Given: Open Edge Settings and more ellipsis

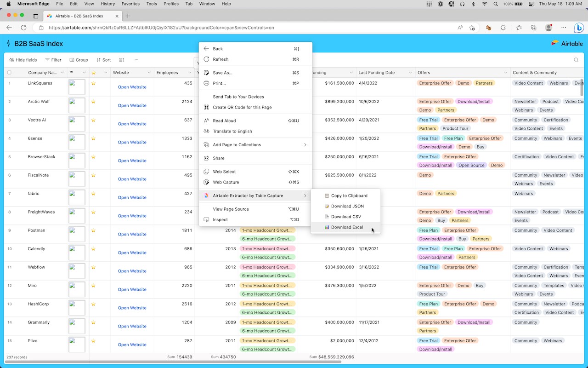Looking at the screenshot, I should click(x=563, y=28).
